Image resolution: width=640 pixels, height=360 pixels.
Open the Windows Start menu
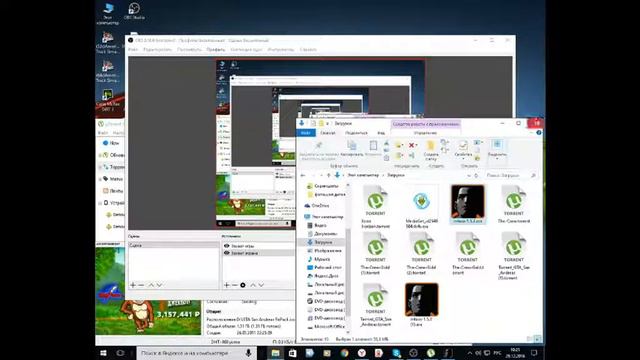point(103,353)
